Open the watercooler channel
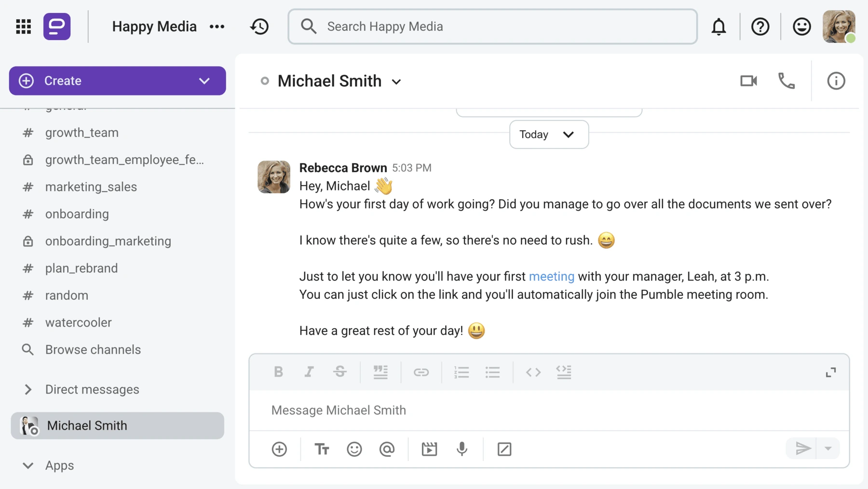 point(78,322)
